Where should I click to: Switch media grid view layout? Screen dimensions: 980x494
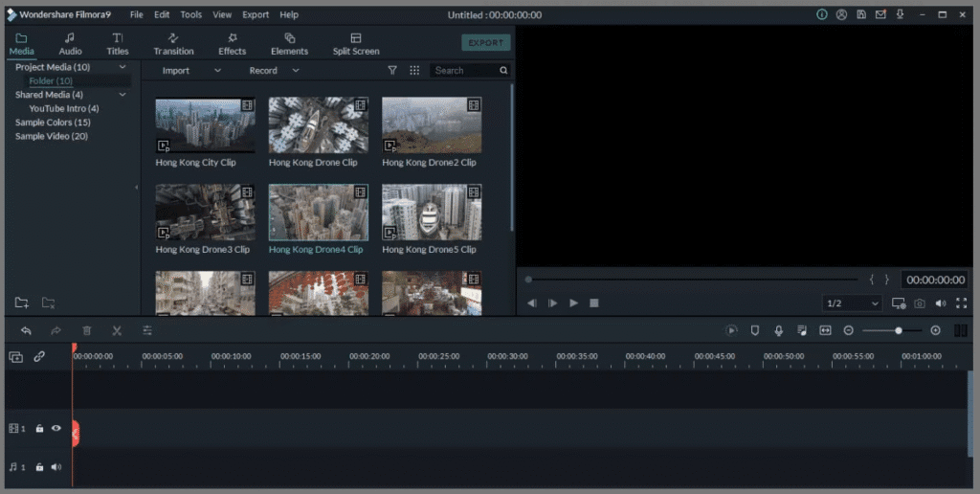[414, 71]
